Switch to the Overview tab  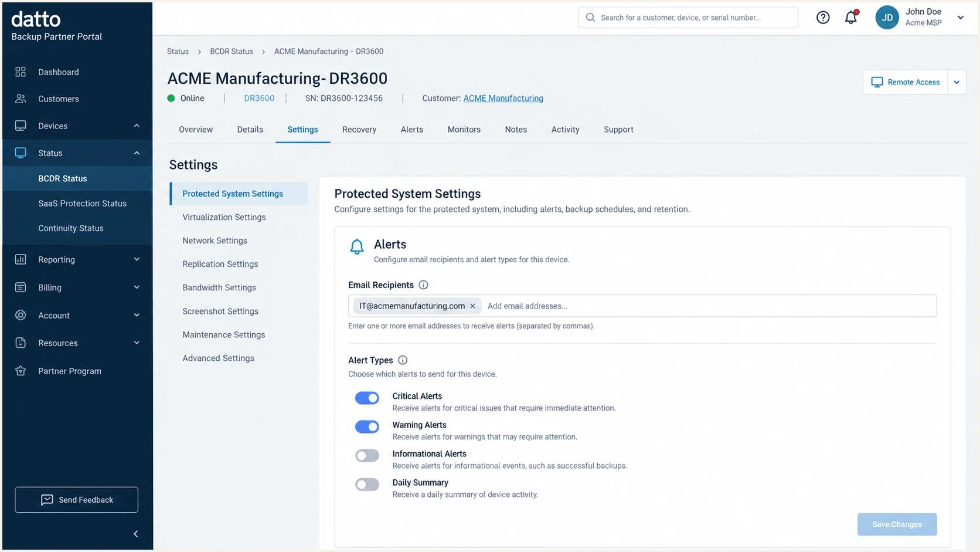tap(196, 130)
